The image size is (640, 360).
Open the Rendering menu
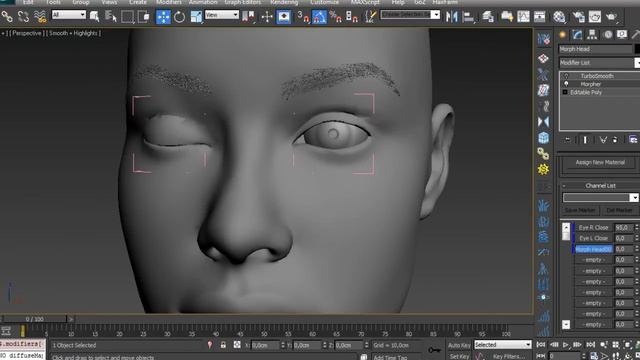[284, 2]
